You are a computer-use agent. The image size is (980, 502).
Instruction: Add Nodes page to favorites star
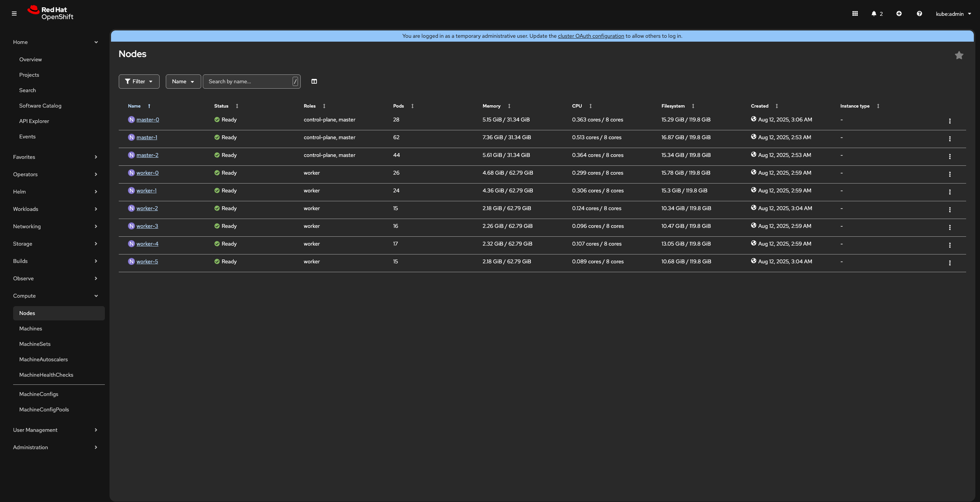click(959, 55)
